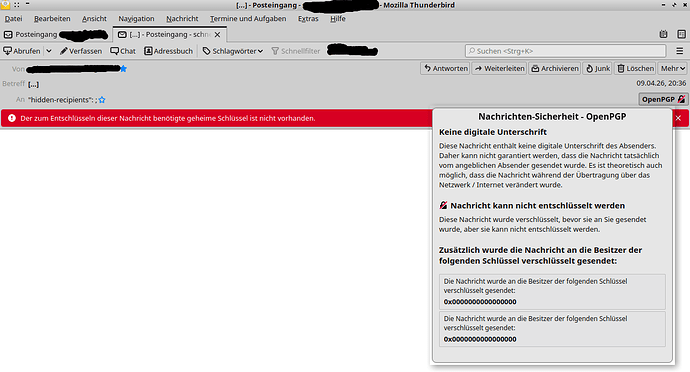
Task: Open the hamburger application menu
Action: tap(679, 51)
